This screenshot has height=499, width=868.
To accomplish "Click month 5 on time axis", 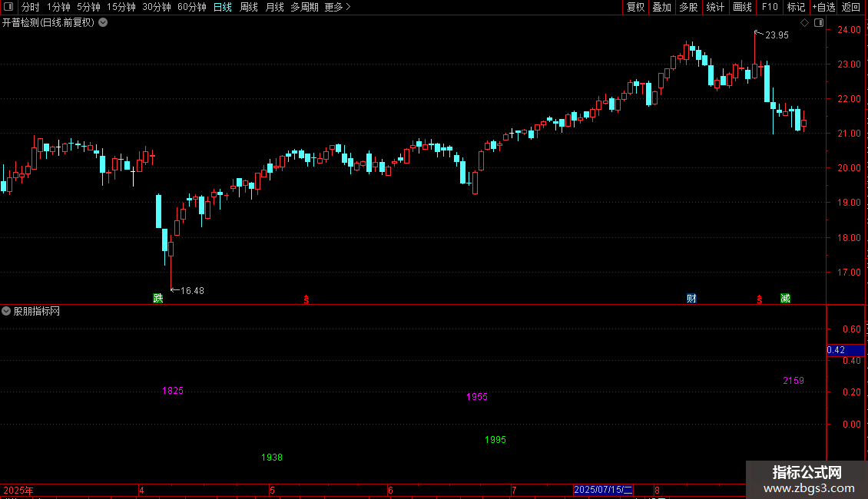I will point(273,490).
